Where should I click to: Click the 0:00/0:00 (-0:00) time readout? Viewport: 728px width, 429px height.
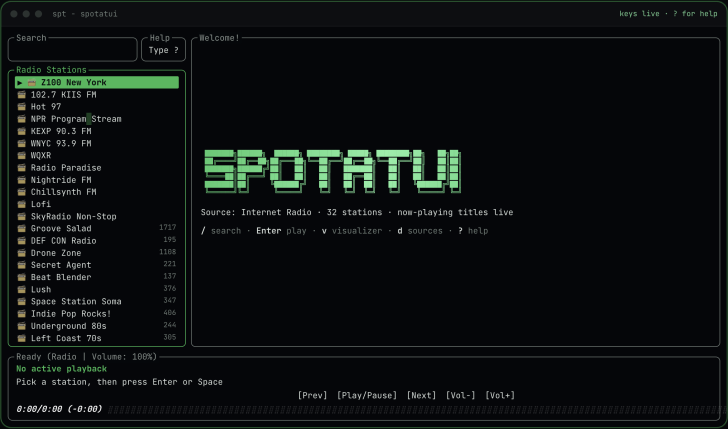pos(59,409)
